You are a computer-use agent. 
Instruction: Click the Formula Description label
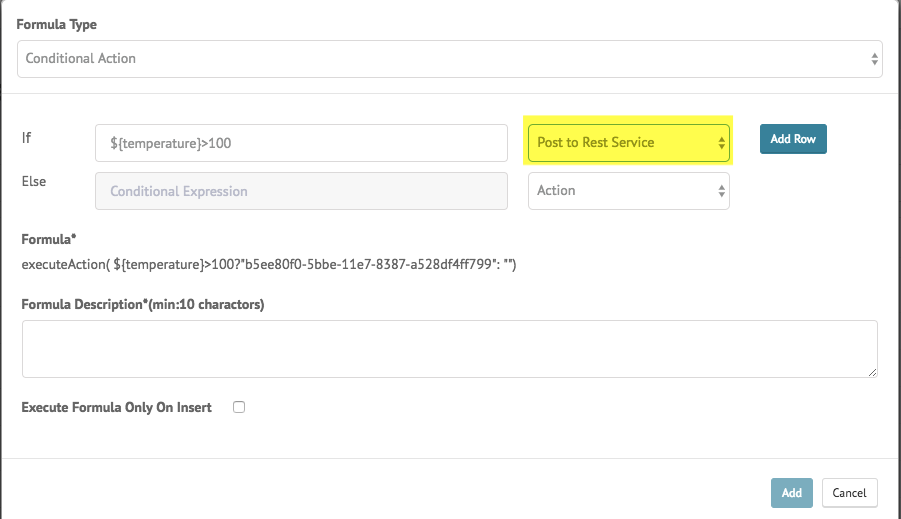(x=143, y=305)
